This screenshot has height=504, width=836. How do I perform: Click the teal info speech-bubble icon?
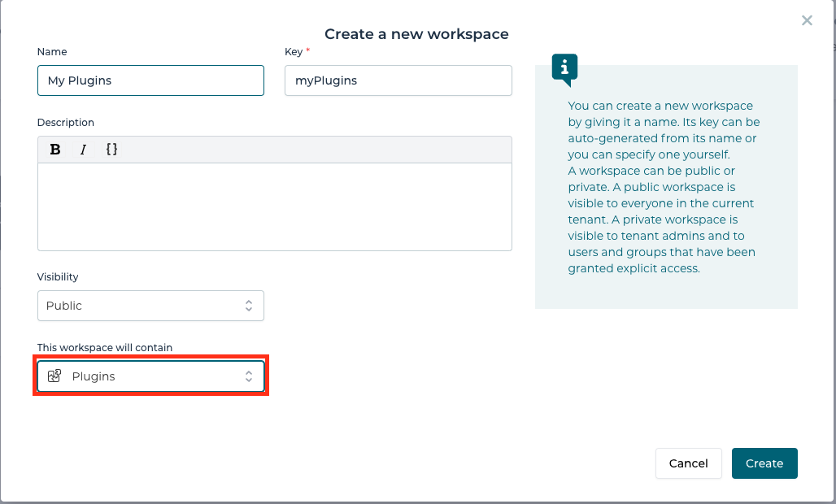pos(565,69)
